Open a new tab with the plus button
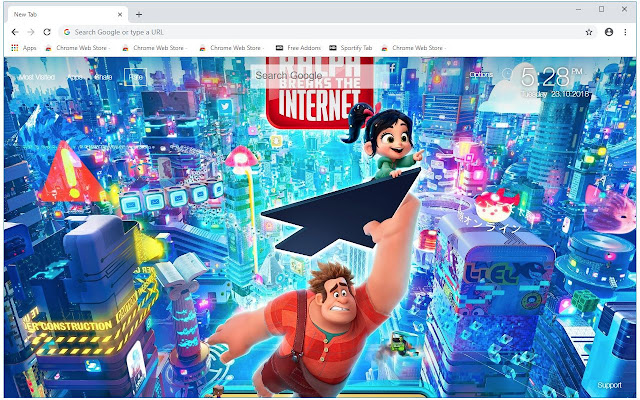Image resolution: width=640 pixels, height=400 pixels. (139, 15)
